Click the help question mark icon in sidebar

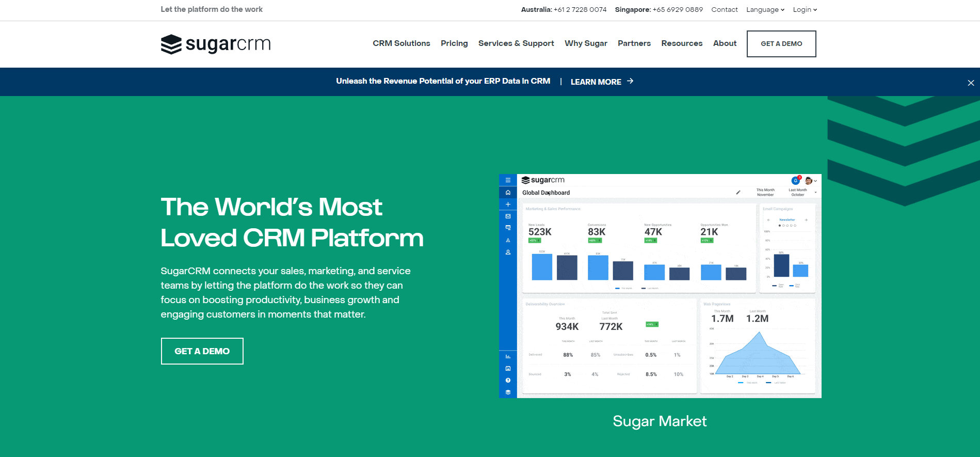(508, 381)
